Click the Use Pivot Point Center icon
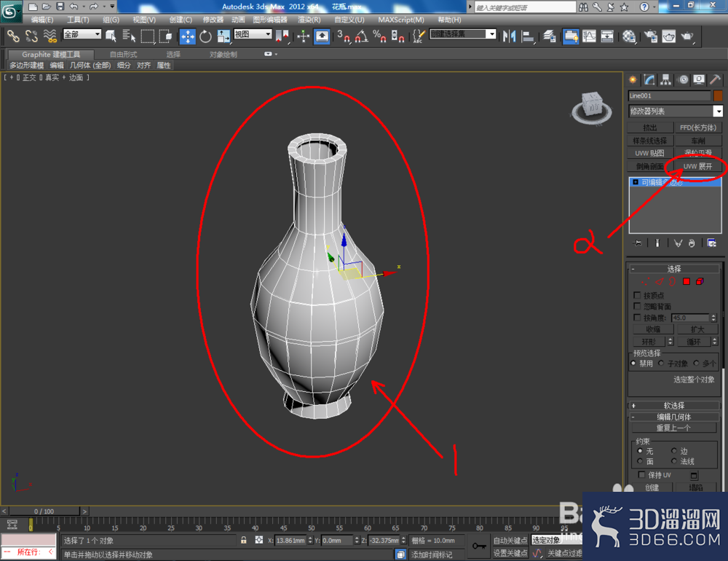Viewport: 728px width, 561px height. click(x=282, y=36)
